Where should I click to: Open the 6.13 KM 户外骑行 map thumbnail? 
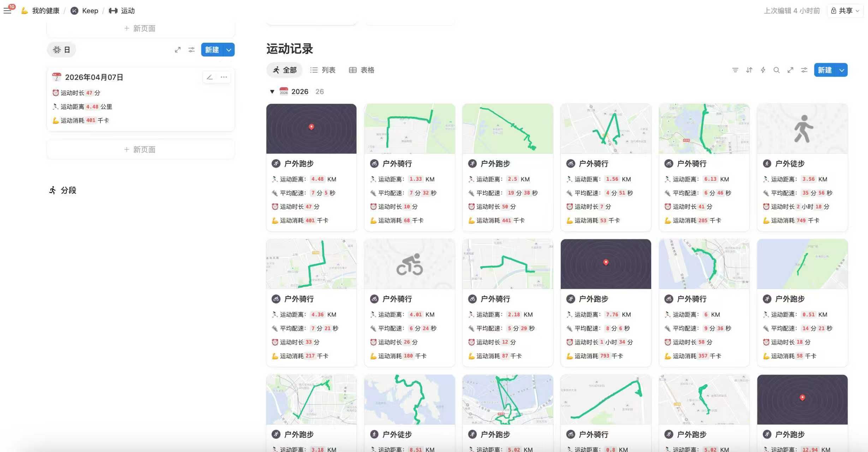(x=704, y=129)
